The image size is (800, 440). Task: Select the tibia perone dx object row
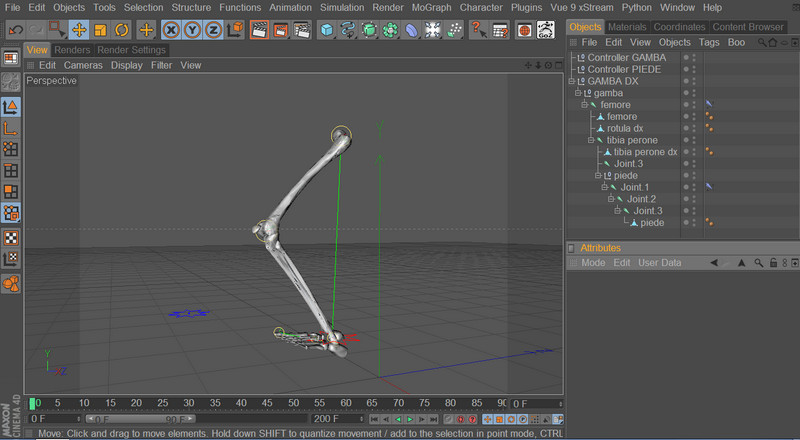pyautogui.click(x=645, y=152)
